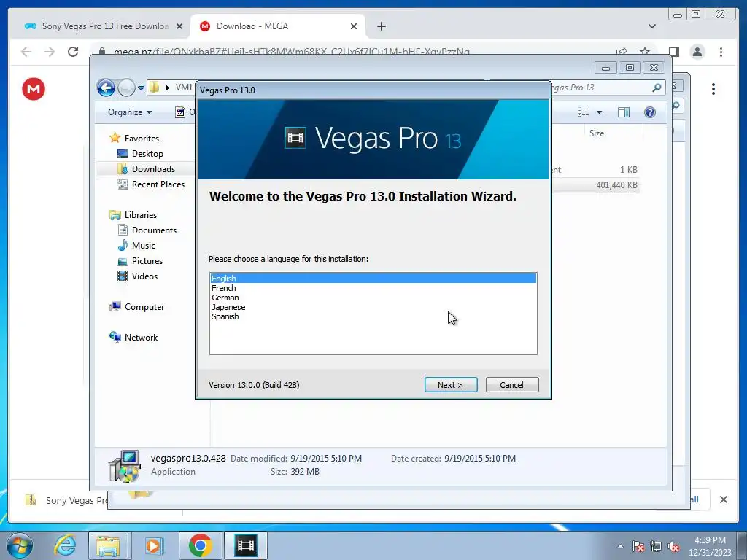Close the Download - MEGA tab
The width and height of the screenshot is (747, 560).
pos(354,27)
